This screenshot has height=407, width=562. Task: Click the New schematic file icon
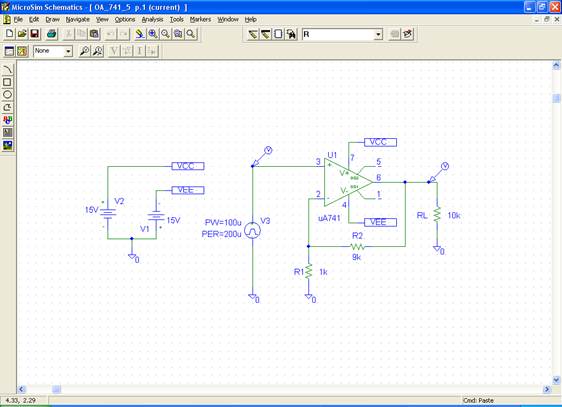click(x=10, y=34)
